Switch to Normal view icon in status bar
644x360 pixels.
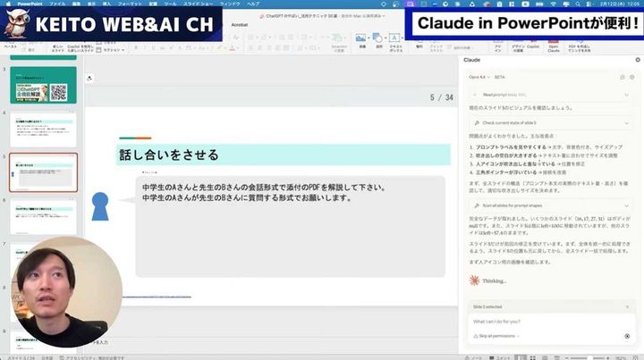tap(521, 357)
